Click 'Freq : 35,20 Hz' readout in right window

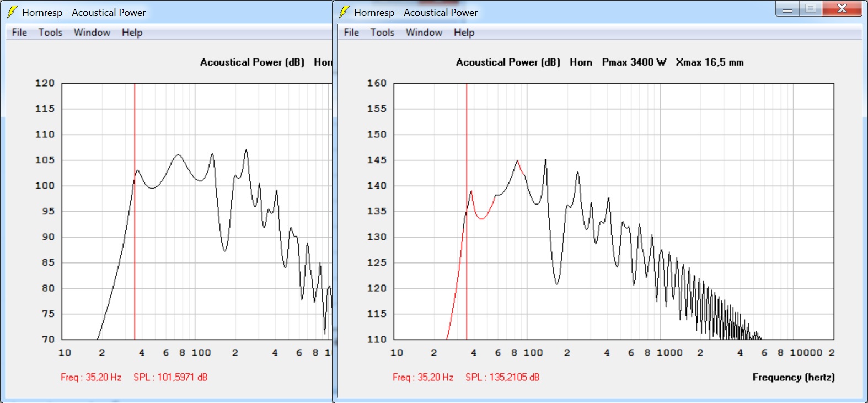[x=423, y=377]
